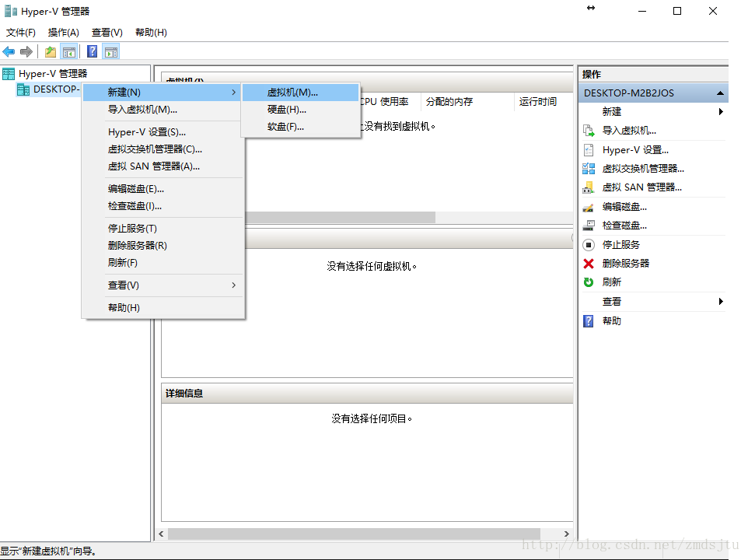The image size is (748, 560).
Task: Click the blue Help toolbar icon
Action: point(92,51)
